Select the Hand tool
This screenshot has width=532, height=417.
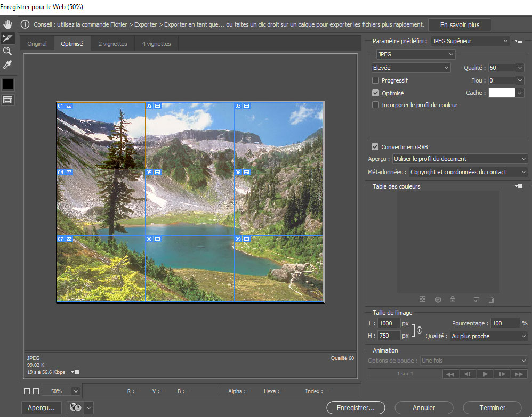[x=7, y=24]
